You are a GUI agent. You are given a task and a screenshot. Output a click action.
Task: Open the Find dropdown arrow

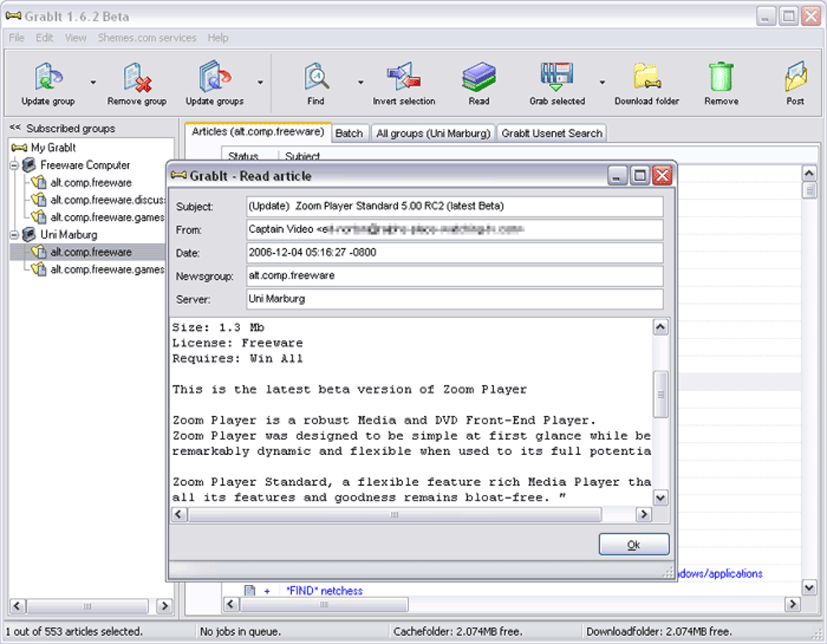click(361, 82)
